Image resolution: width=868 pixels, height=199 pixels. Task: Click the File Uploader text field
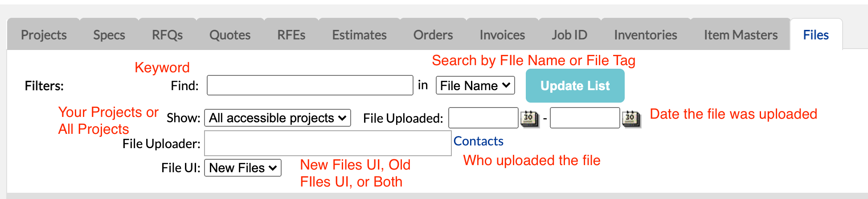tap(328, 143)
